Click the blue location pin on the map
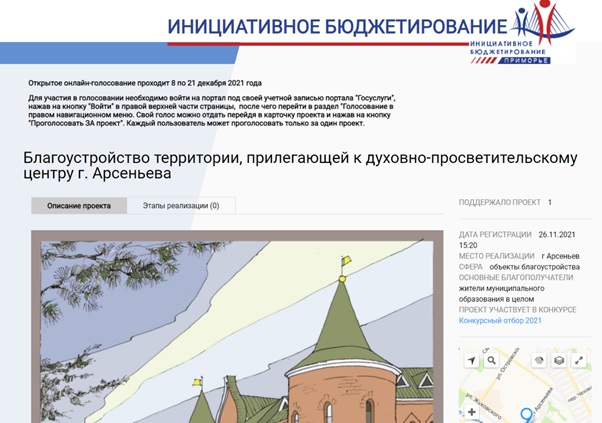The height and width of the screenshot is (423, 602). pyautogui.click(x=526, y=415)
